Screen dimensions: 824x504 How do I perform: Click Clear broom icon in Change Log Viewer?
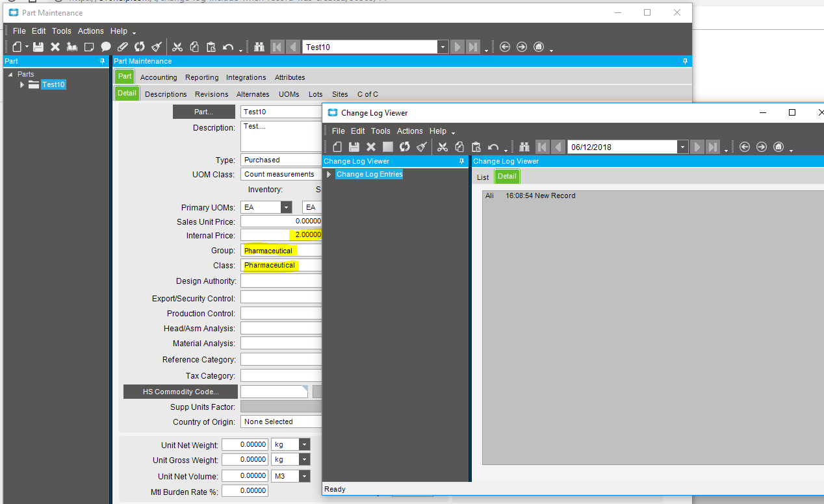coord(422,147)
